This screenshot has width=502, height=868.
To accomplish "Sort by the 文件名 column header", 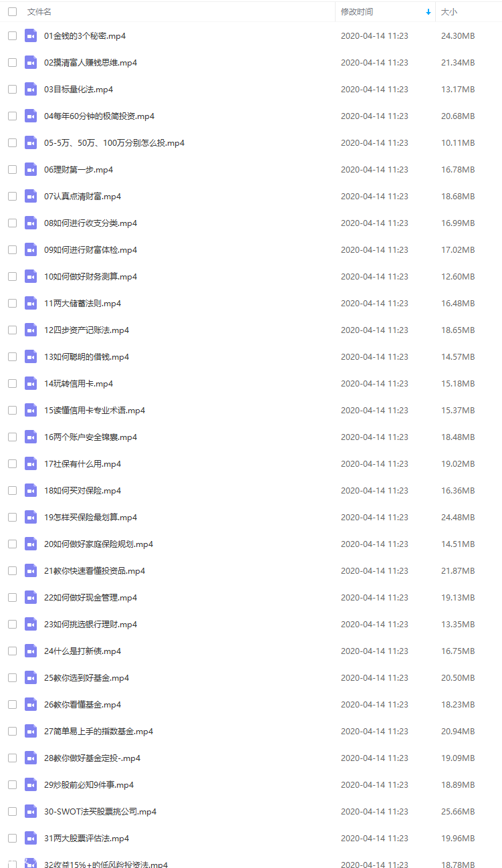I will 39,12.
